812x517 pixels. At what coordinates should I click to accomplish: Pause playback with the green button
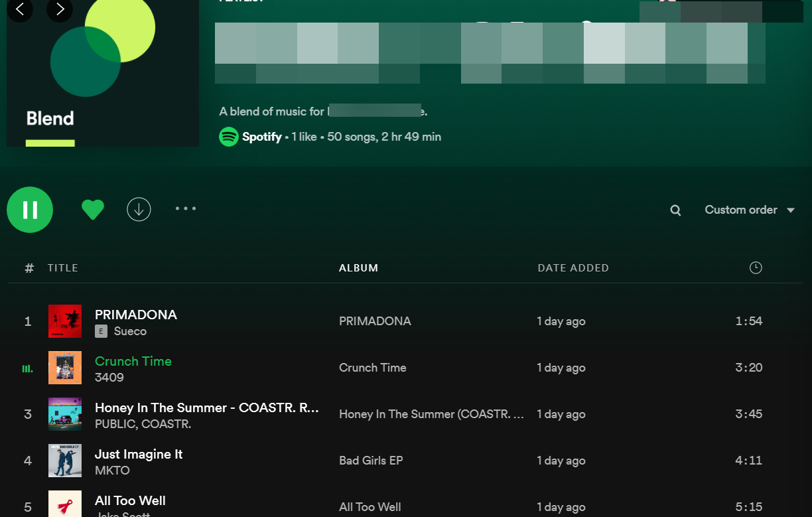point(30,210)
